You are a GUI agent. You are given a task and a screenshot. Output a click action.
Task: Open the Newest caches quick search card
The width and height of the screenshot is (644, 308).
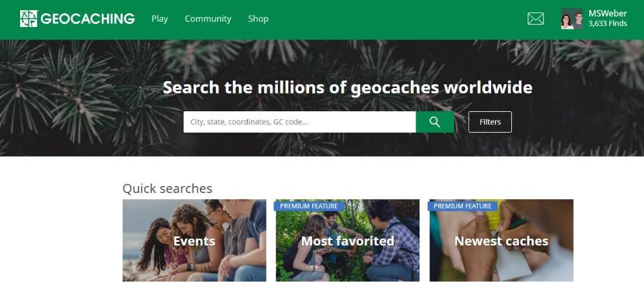pos(501,240)
